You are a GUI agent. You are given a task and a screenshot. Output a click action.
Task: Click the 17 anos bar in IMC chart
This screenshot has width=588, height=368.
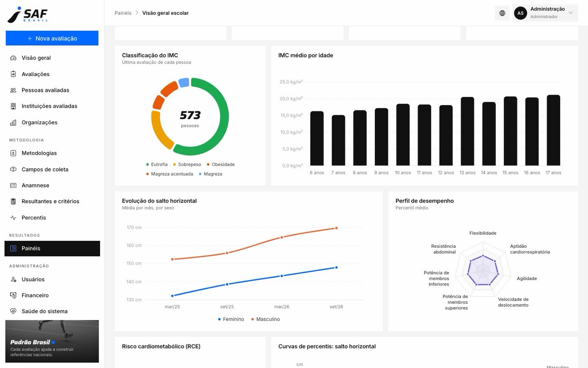[x=553, y=130]
